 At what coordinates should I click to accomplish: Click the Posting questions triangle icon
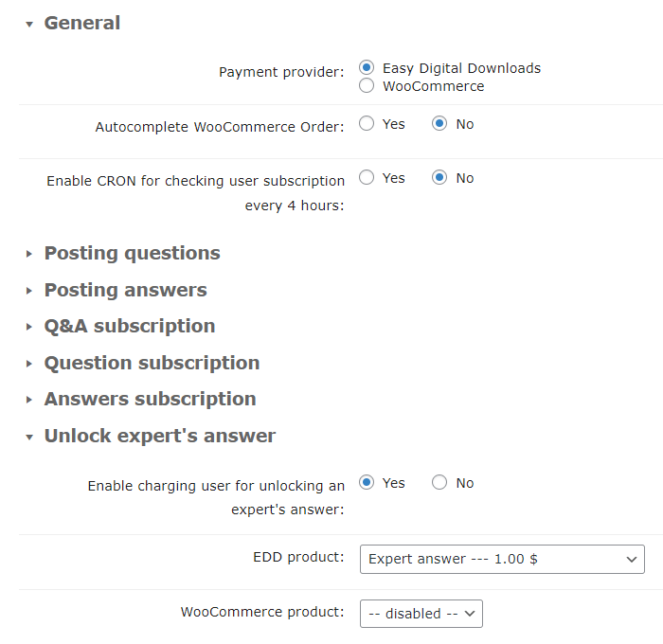(x=30, y=254)
